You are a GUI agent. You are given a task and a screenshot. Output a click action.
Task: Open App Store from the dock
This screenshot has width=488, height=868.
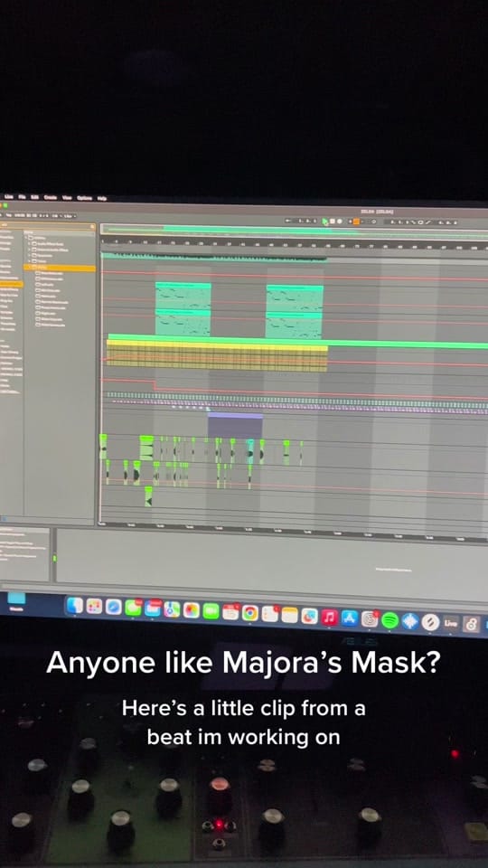pyautogui.click(x=349, y=618)
